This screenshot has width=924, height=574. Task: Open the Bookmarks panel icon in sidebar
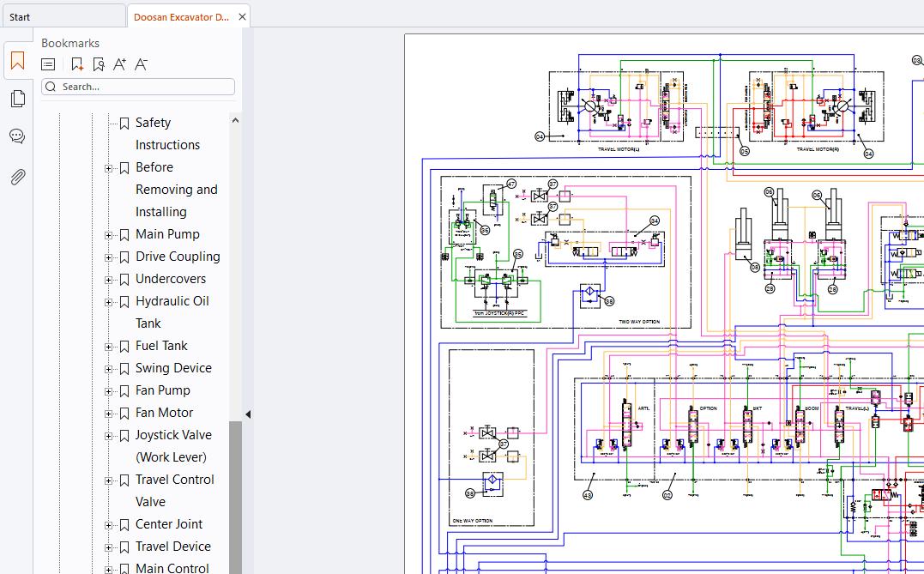point(18,60)
